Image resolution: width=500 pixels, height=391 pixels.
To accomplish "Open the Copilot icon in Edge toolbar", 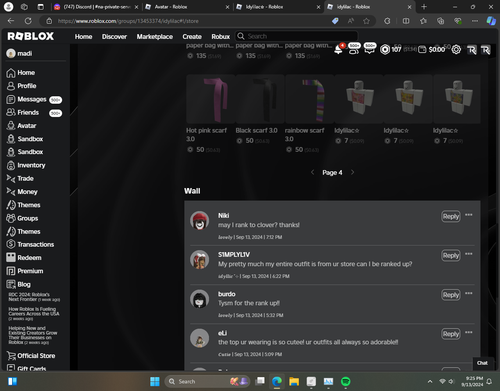I will (491, 21).
